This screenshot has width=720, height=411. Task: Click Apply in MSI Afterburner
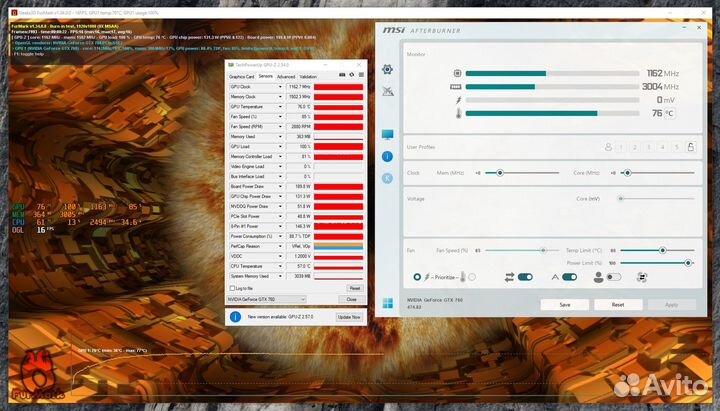(671, 304)
